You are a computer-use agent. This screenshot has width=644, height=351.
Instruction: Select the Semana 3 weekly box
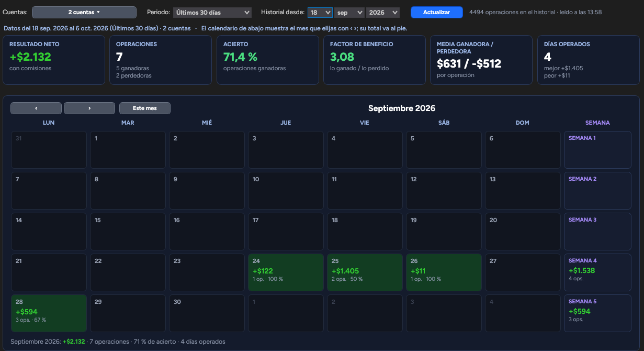tap(597, 232)
